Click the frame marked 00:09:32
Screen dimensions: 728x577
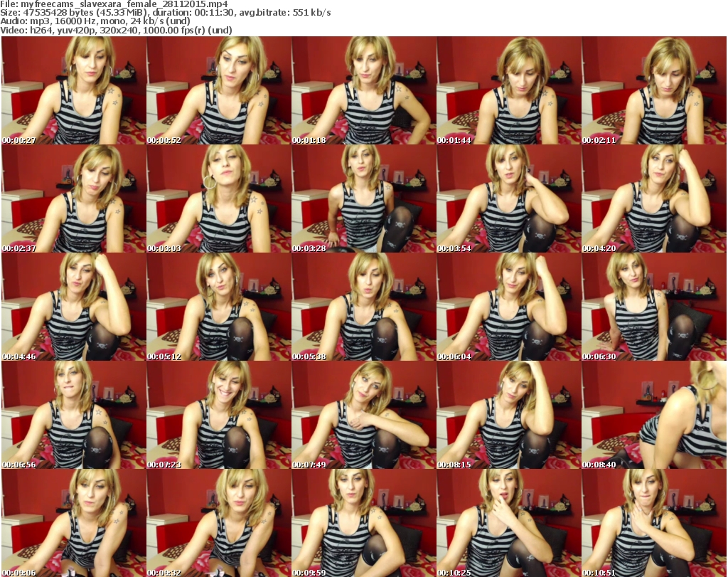point(219,523)
